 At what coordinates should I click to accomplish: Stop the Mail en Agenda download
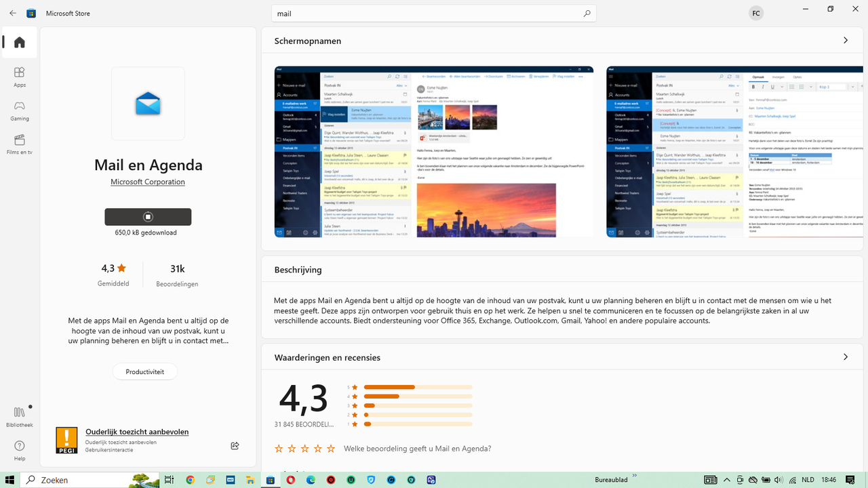coord(148,217)
